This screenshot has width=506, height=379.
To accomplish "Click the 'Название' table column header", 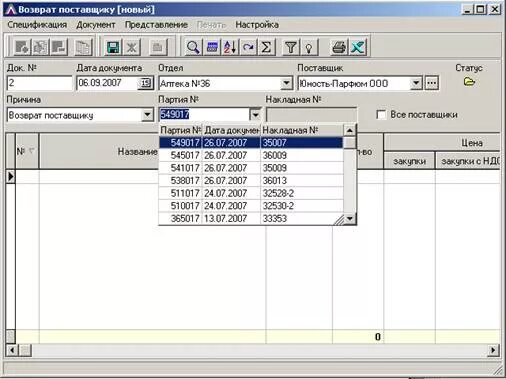I will 137,152.
